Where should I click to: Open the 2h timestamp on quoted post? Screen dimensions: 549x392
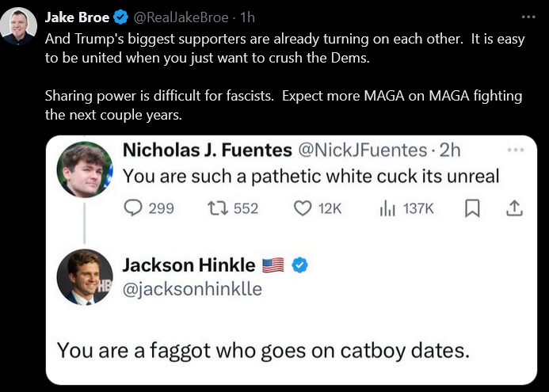tap(449, 150)
